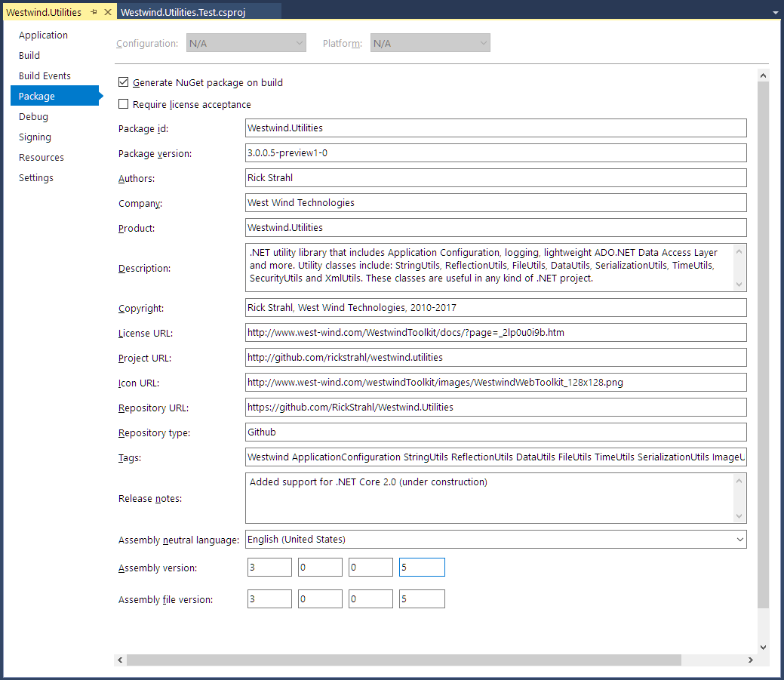Open the Configuration dropdown
The image size is (784, 680).
pos(246,43)
